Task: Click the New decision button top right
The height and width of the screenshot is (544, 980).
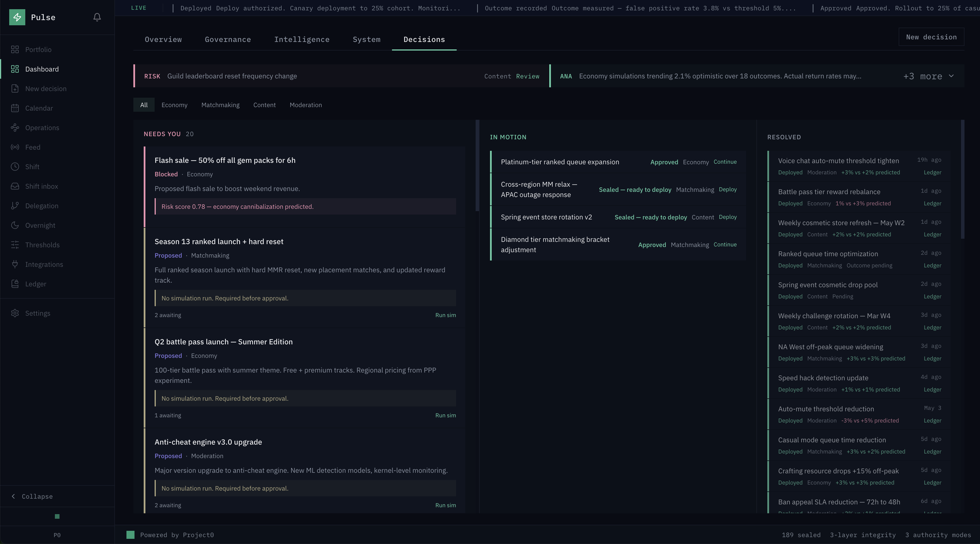Action: pyautogui.click(x=931, y=37)
